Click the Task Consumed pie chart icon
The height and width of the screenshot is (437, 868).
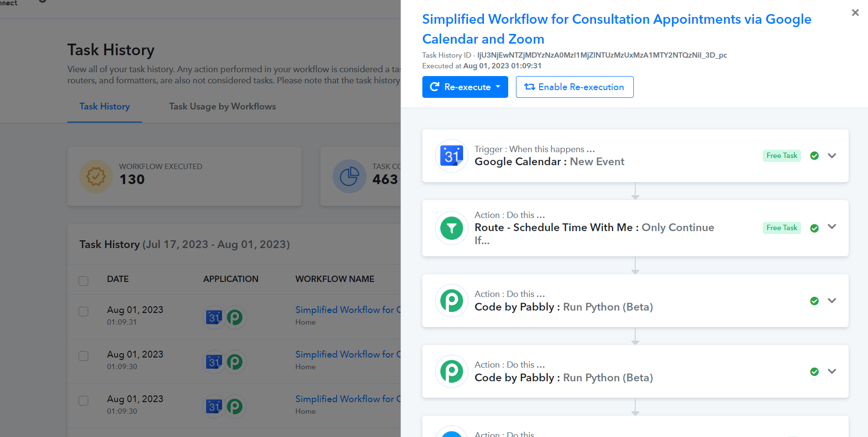click(x=349, y=176)
